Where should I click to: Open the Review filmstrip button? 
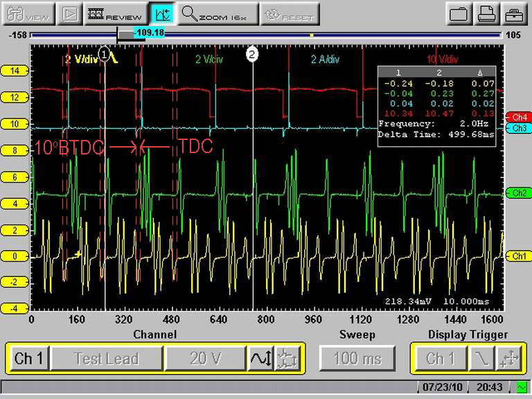coord(115,14)
